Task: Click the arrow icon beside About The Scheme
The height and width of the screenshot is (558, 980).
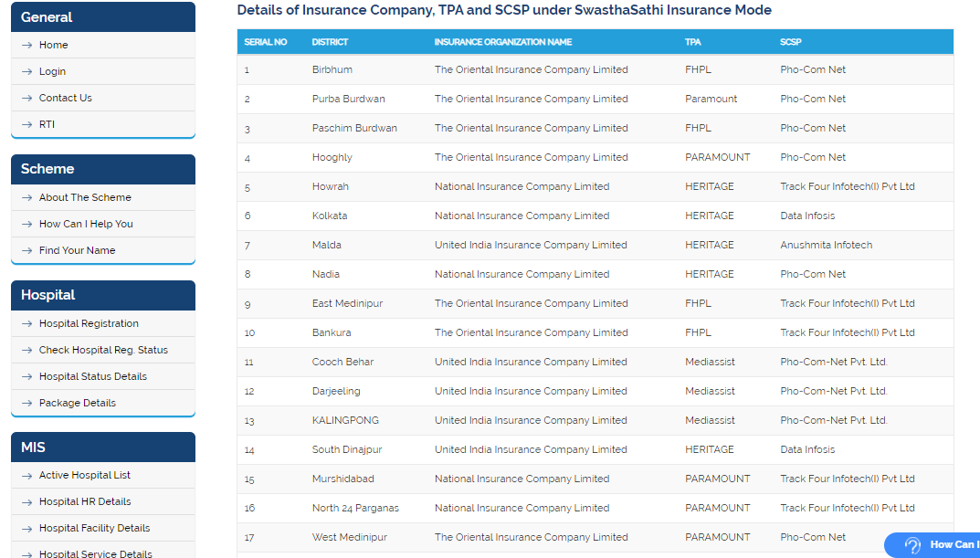Action: pos(26,197)
